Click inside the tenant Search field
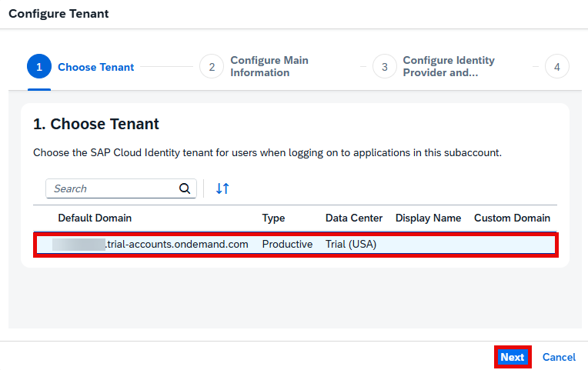The image size is (588, 370). pyautogui.click(x=121, y=188)
